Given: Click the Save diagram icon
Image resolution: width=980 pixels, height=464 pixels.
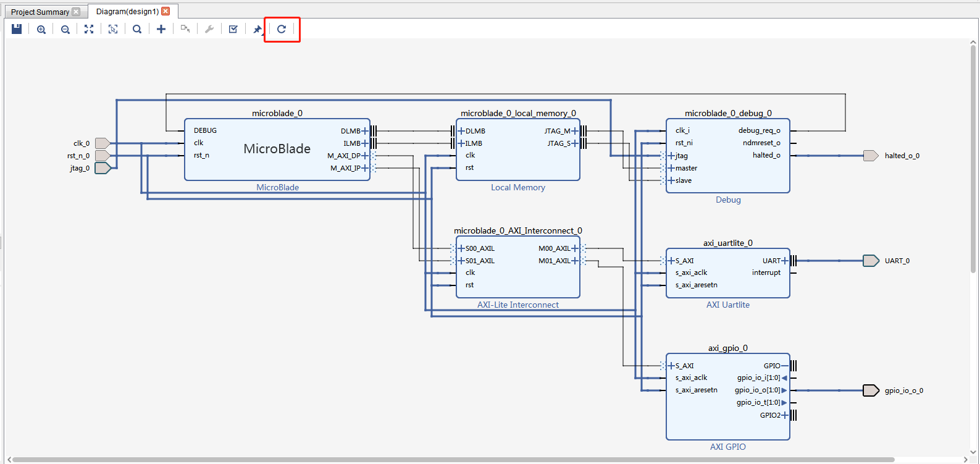Looking at the screenshot, I should pyautogui.click(x=17, y=29).
